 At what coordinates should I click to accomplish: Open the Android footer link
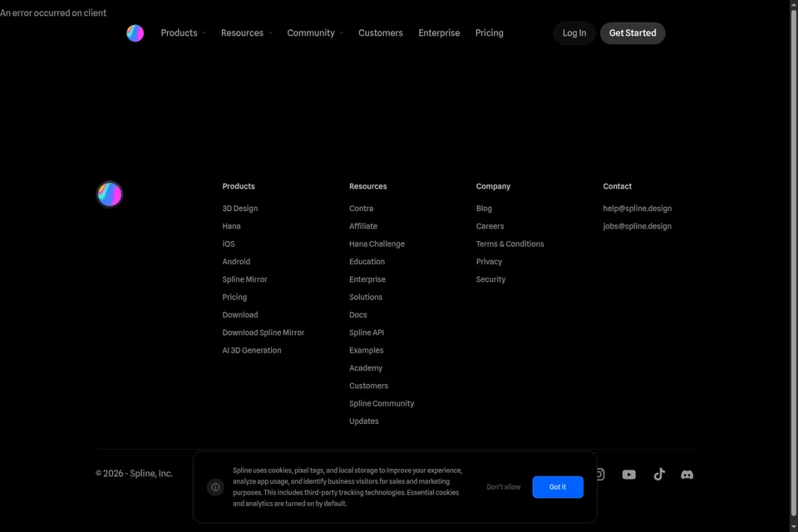pos(236,262)
